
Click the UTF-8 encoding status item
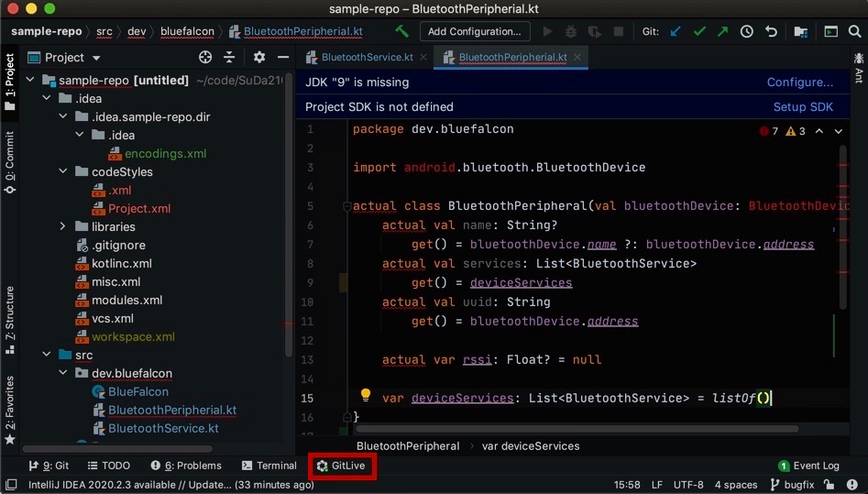688,485
